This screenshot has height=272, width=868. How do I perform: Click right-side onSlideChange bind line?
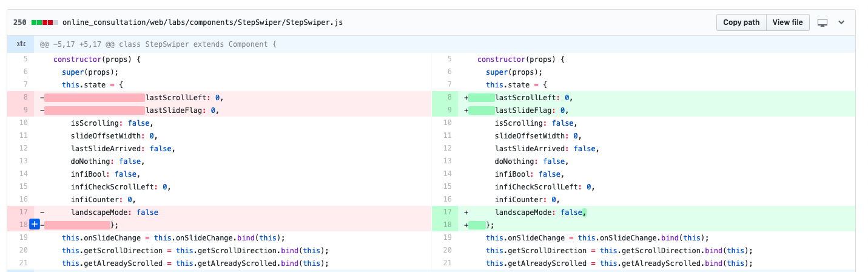[x=658, y=238]
